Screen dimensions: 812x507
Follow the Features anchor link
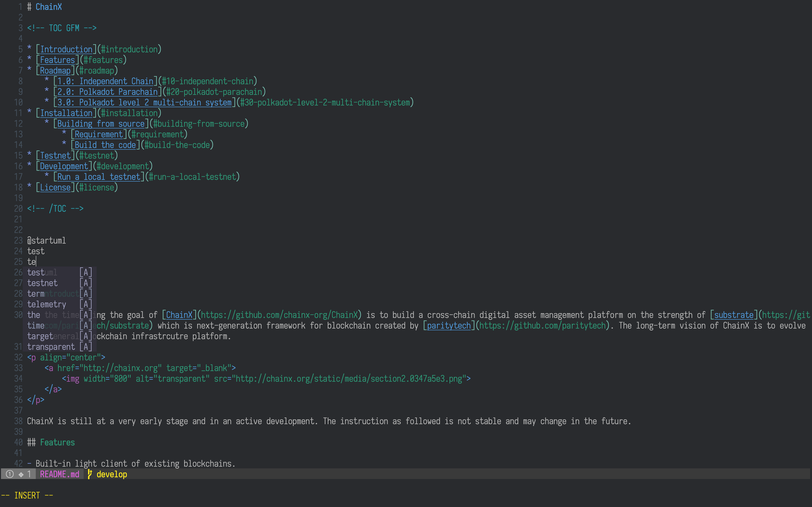(x=57, y=60)
